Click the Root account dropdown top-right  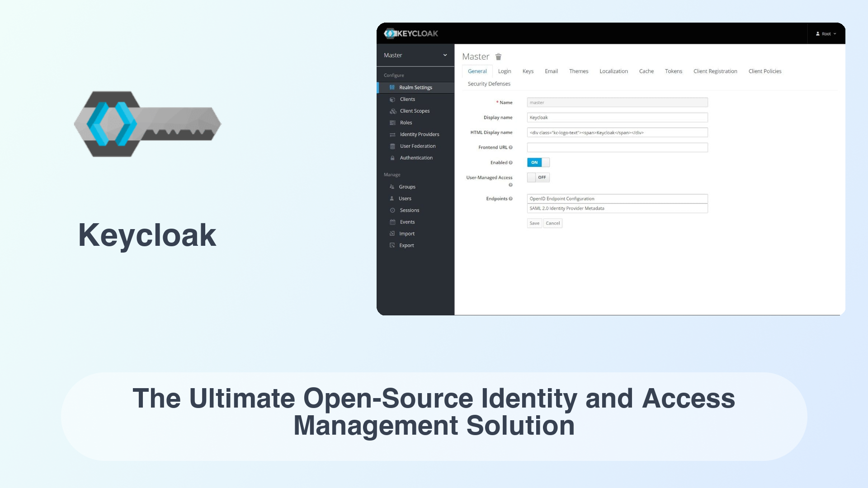click(827, 33)
